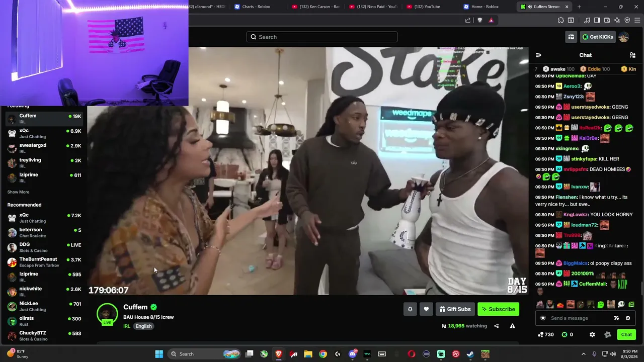The image size is (644, 362).
Task: Send message with green Chat button
Action: click(x=626, y=334)
